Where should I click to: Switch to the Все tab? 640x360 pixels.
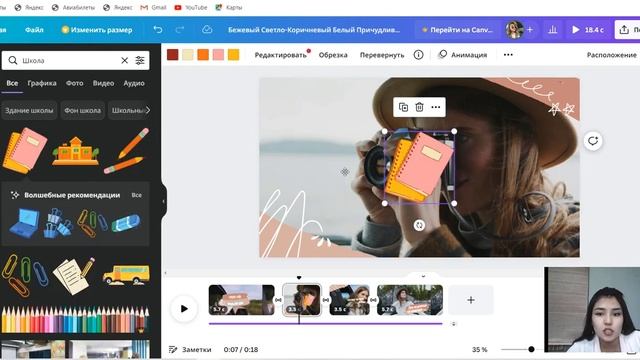point(12,83)
